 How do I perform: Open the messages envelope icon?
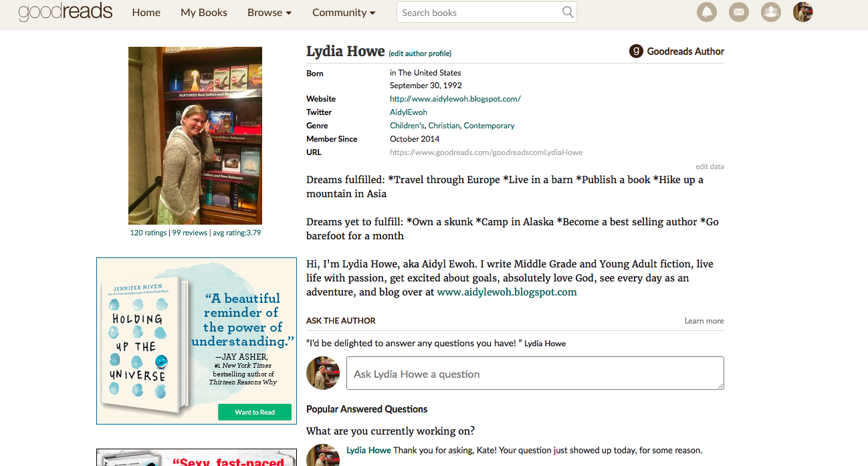click(739, 12)
